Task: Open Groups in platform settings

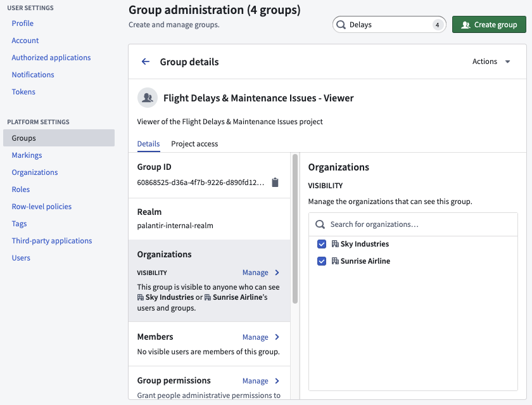Action: (x=59, y=138)
